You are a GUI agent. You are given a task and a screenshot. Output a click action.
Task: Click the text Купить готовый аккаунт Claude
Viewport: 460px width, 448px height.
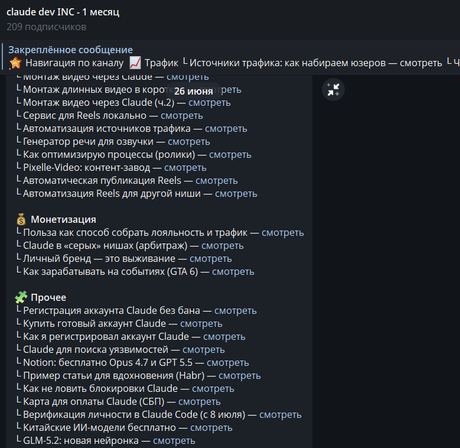[x=94, y=323]
